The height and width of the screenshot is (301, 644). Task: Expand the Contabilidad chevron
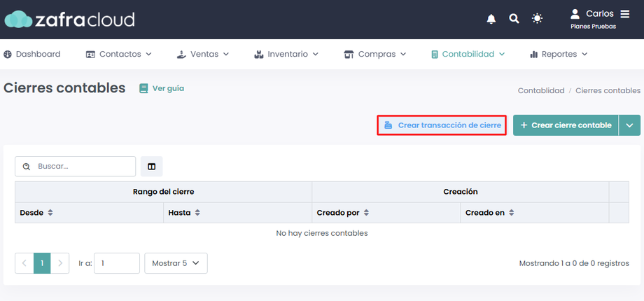(501, 54)
